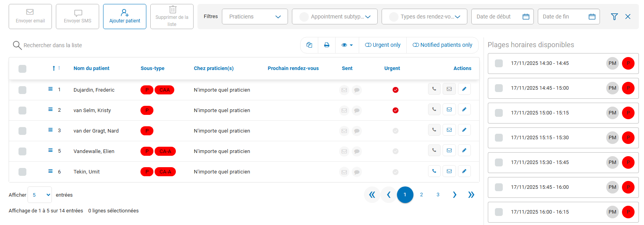Click the phone icon for Dujardin, Frederic
The image size is (644, 225).
(x=434, y=89)
